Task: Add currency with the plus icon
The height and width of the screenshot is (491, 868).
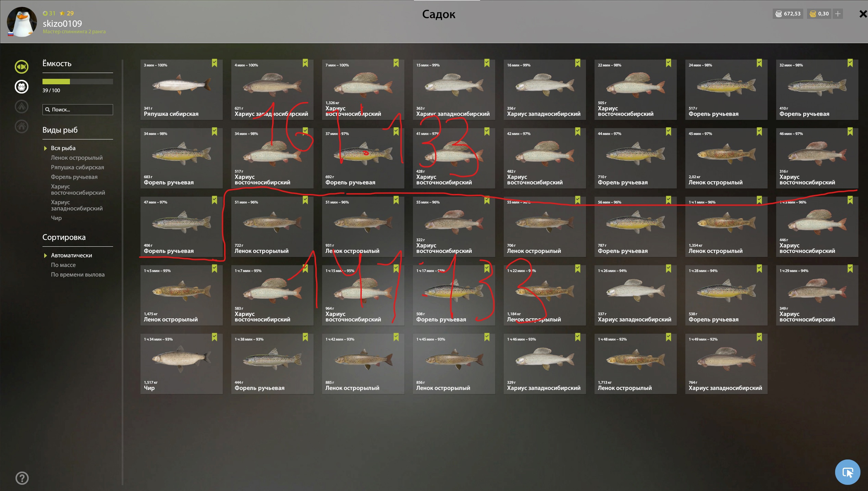Action: click(838, 14)
